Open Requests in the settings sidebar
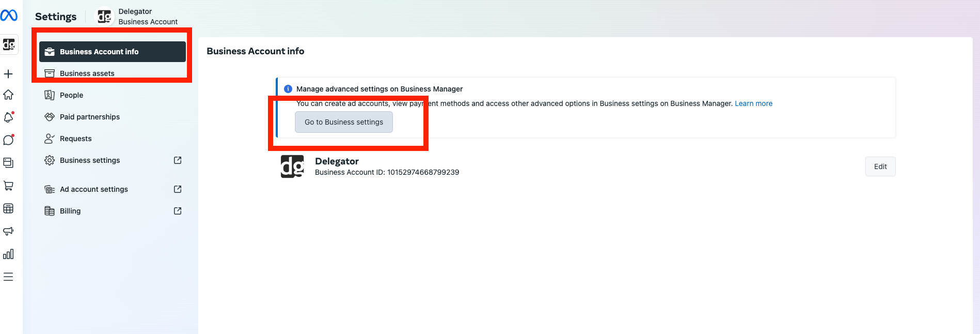Viewport: 980px width, 334px height. pos(113,139)
